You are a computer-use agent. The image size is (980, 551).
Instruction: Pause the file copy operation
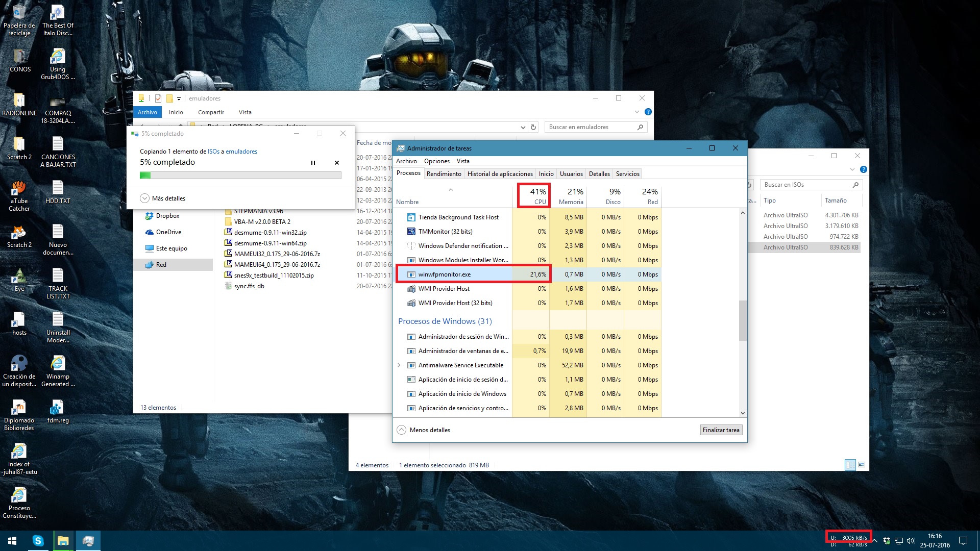click(313, 163)
